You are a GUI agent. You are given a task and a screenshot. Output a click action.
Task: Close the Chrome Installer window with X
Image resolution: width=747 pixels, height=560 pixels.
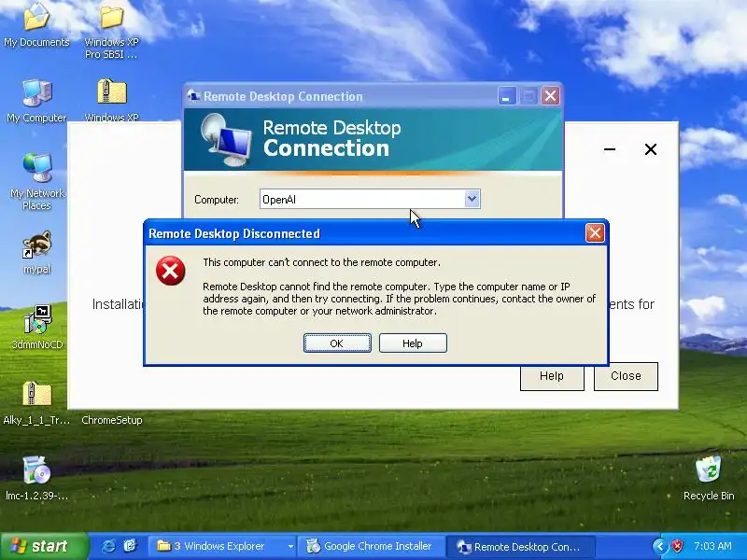coord(650,149)
